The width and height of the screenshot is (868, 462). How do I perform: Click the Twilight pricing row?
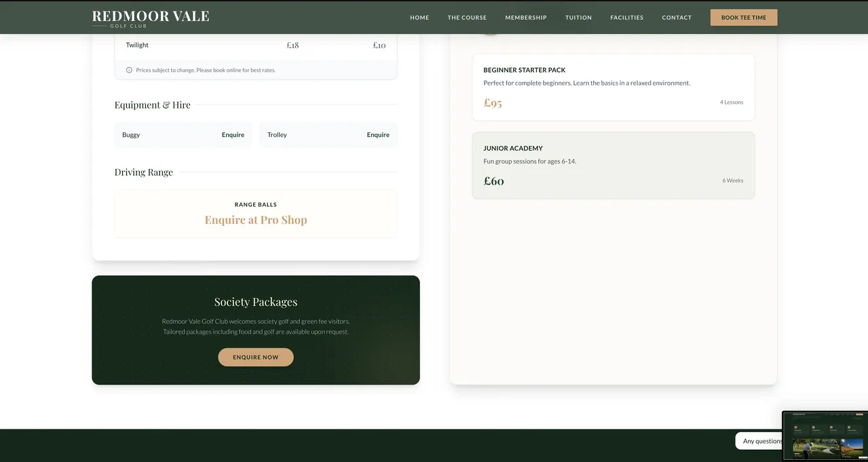coord(255,45)
